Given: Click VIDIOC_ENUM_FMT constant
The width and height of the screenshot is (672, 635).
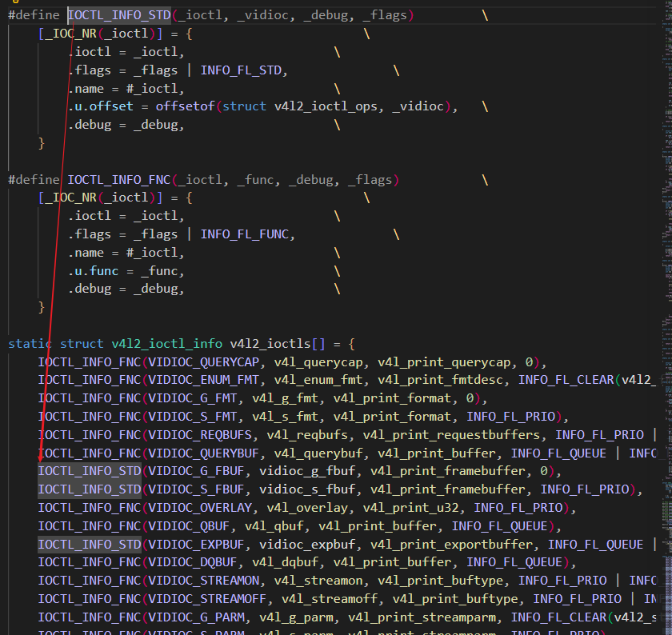Looking at the screenshot, I should point(203,380).
